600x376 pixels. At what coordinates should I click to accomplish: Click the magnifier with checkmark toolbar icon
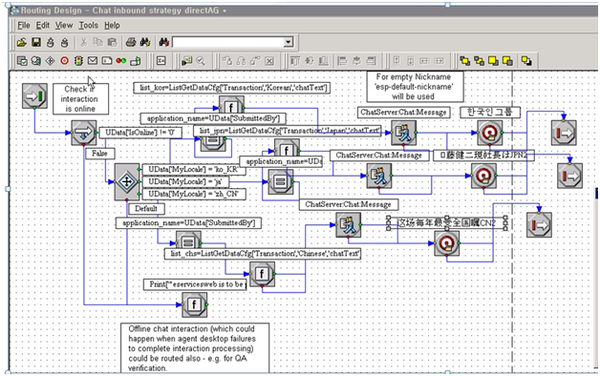[201, 61]
